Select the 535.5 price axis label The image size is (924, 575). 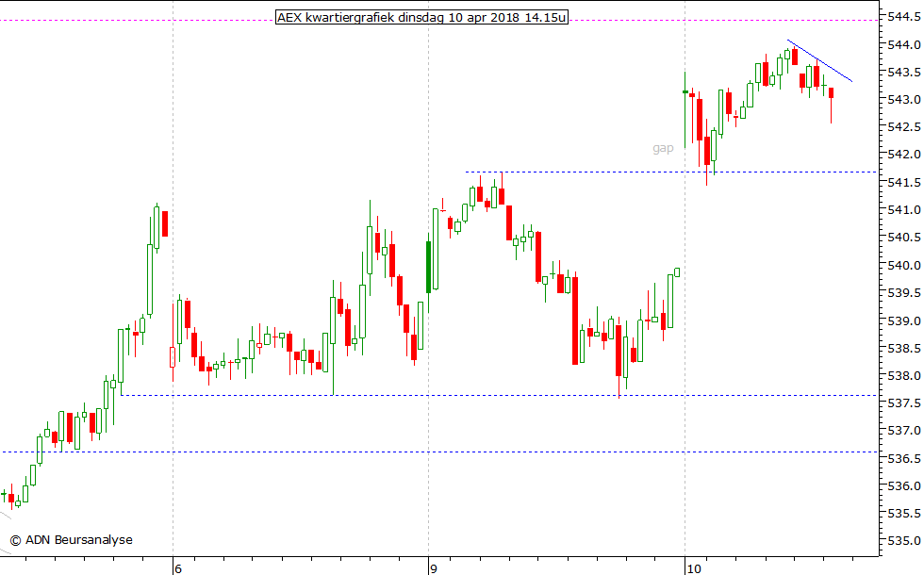tap(903, 514)
